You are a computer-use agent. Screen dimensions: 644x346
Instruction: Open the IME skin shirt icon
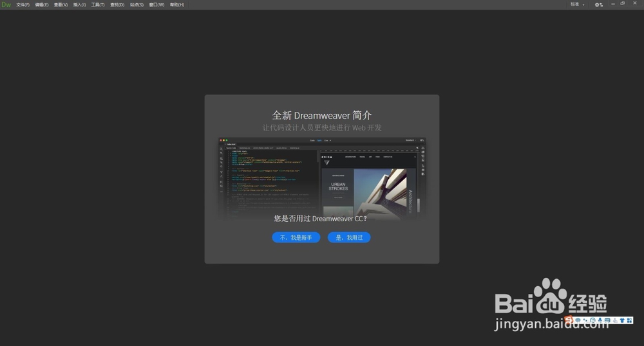click(622, 320)
